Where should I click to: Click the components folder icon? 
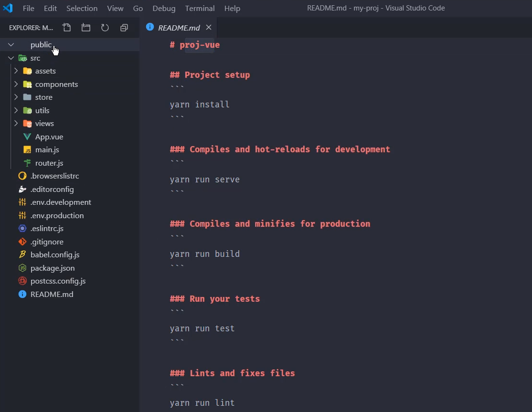[x=28, y=84]
